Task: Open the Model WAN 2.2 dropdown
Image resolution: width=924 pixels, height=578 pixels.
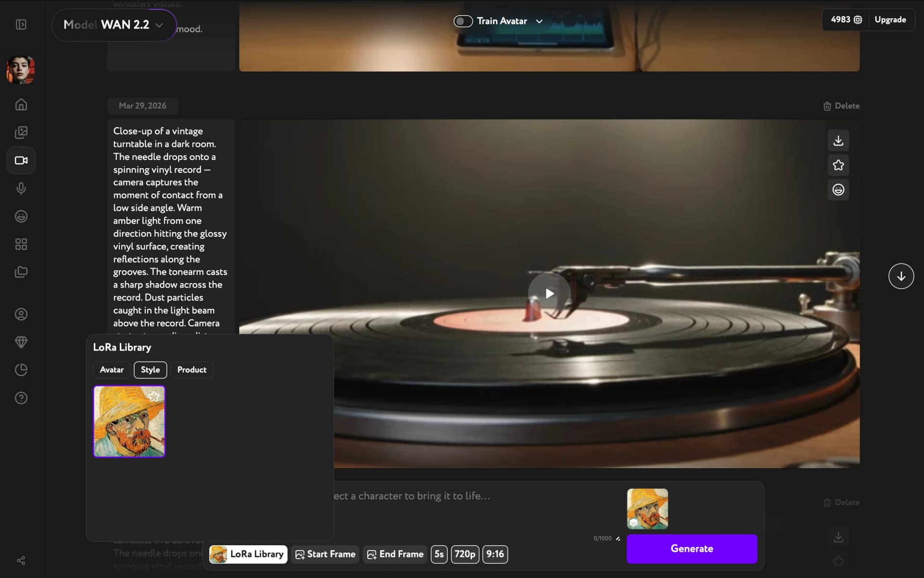Action: coord(114,25)
